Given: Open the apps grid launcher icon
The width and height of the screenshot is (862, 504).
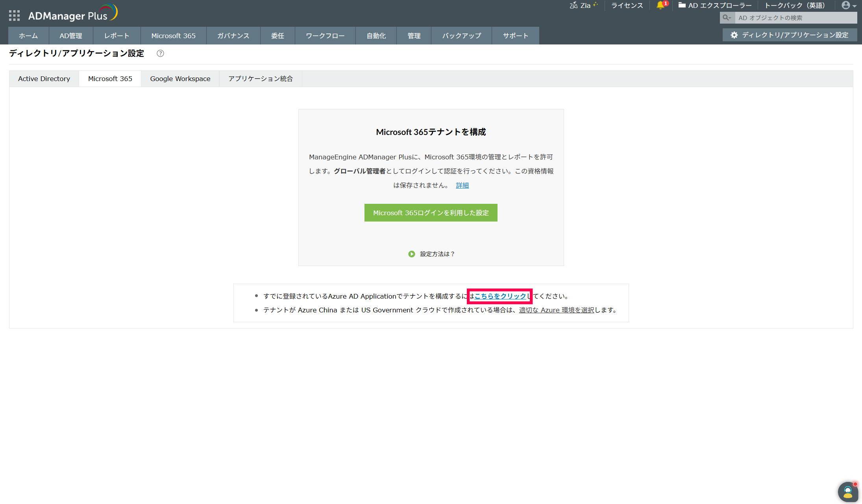Looking at the screenshot, I should (14, 16).
